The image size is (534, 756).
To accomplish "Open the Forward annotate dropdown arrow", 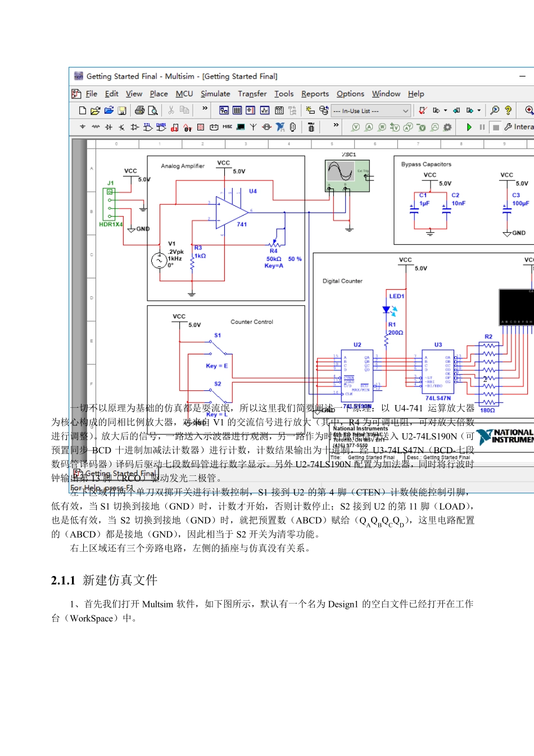I will click(x=479, y=111).
